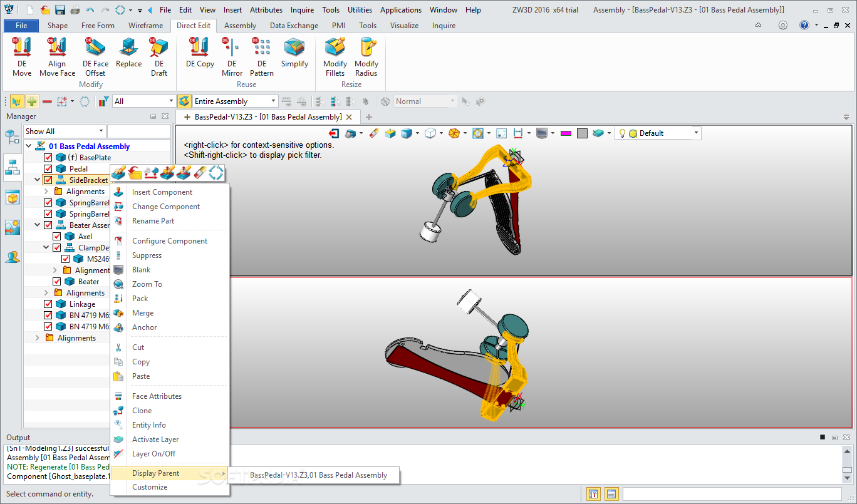This screenshot has width=857, height=504.
Task: Open the Settings gear icon
Action: 783,26
